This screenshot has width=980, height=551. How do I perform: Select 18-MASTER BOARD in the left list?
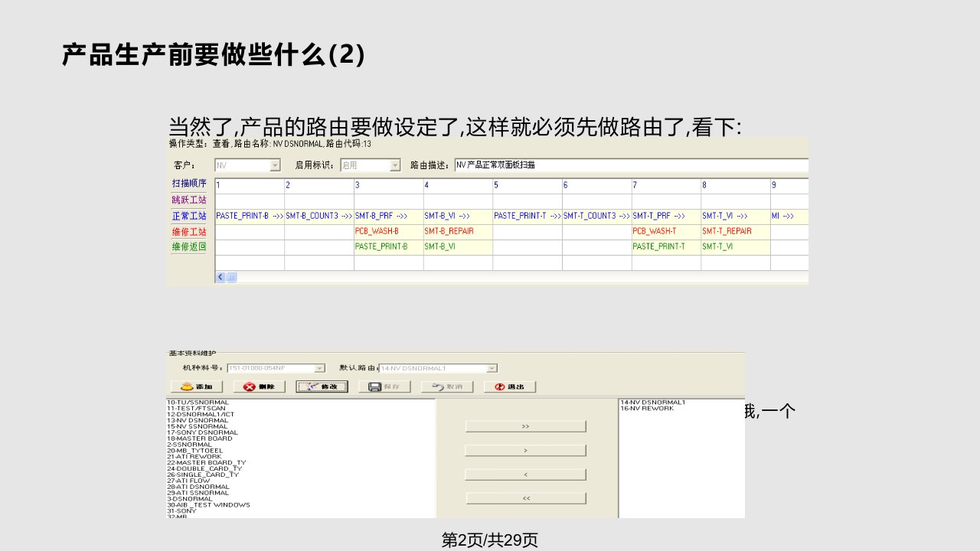(x=200, y=439)
